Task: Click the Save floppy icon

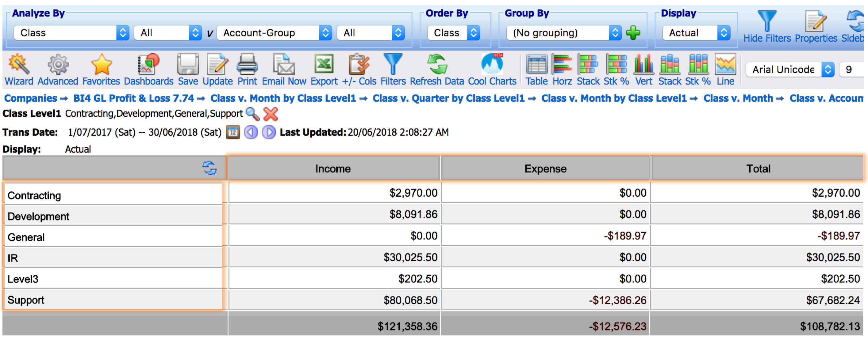Action: point(188,70)
